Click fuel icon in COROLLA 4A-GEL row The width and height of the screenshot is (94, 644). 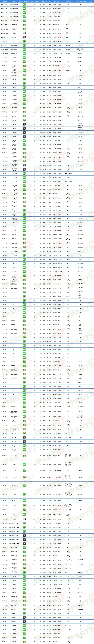(x=24, y=399)
